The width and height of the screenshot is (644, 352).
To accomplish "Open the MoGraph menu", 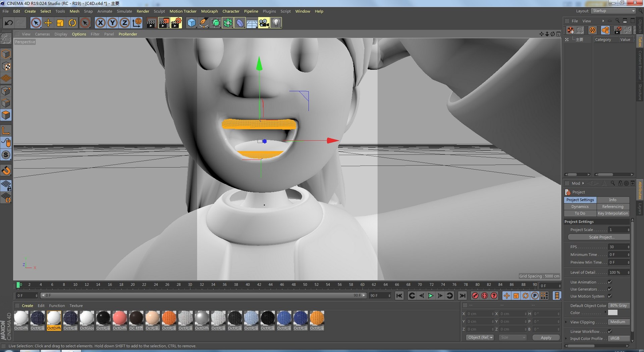I will pos(209,11).
